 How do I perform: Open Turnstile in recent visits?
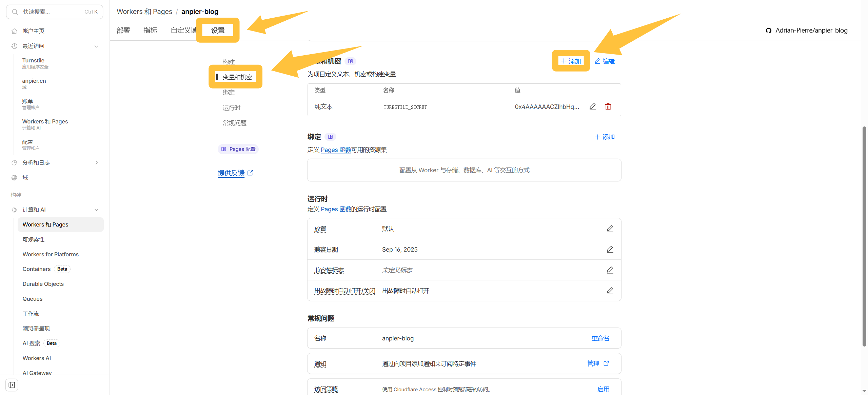click(35, 63)
